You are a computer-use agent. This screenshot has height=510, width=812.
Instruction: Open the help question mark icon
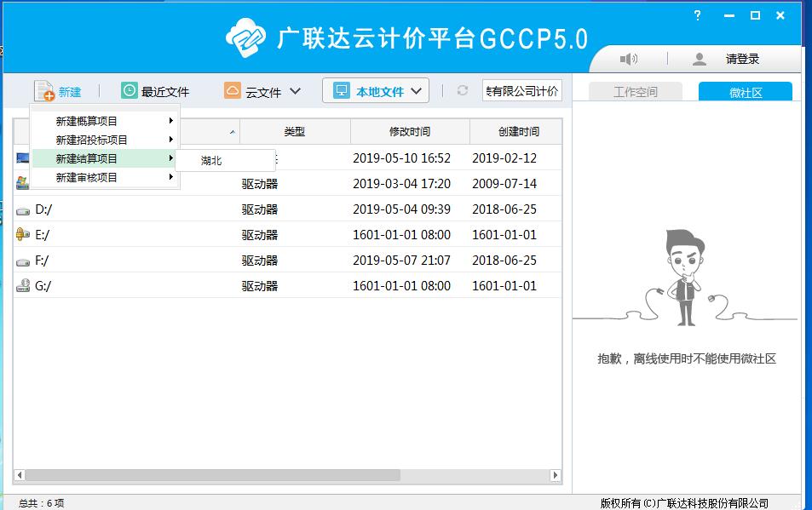[698, 15]
